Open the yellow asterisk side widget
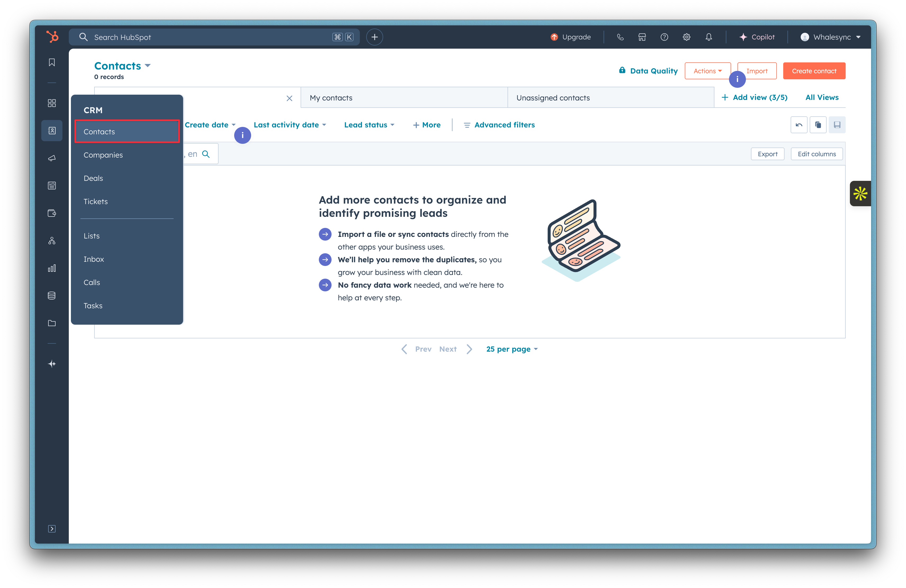 [x=860, y=194]
